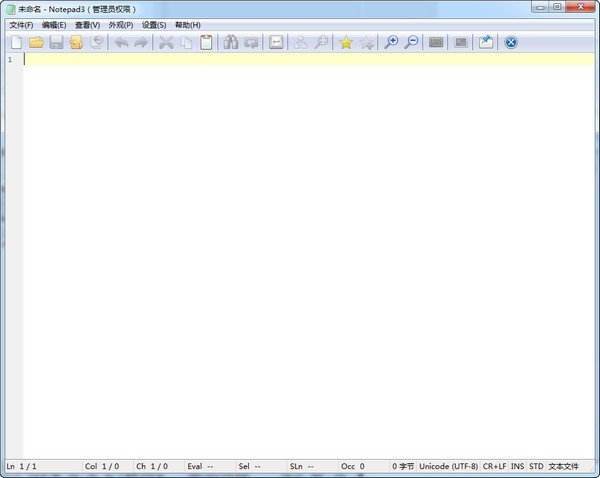The width and height of the screenshot is (600, 478).
Task: Open Find with the binoculars icon
Action: click(231, 42)
